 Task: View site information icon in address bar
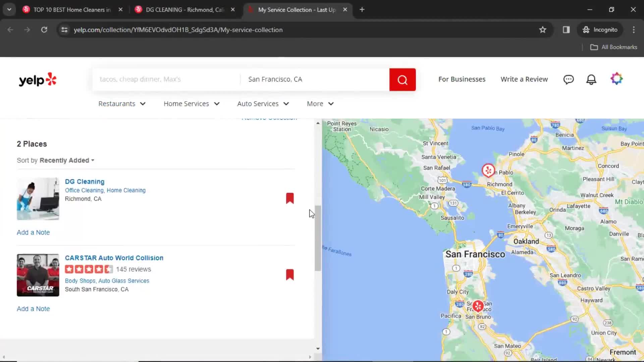click(64, 30)
